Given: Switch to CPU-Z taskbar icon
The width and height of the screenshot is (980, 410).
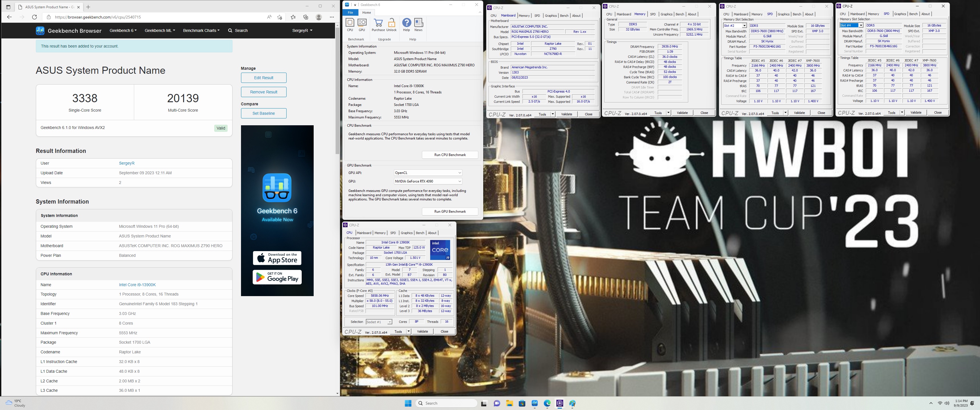Looking at the screenshot, I should [x=560, y=403].
